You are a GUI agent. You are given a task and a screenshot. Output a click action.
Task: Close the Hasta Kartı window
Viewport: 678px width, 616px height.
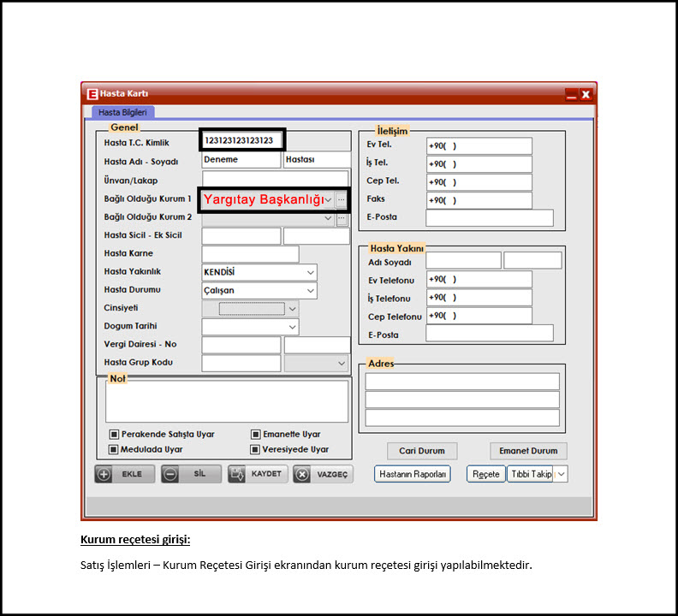(586, 94)
